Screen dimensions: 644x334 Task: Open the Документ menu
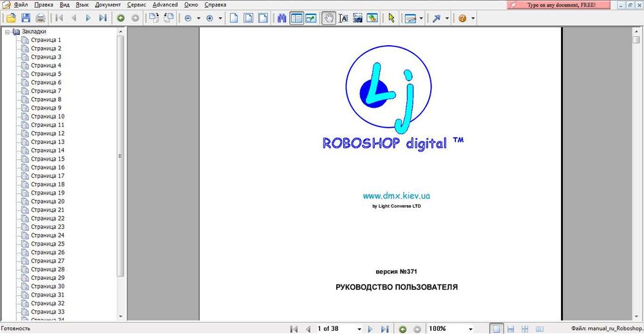click(108, 5)
